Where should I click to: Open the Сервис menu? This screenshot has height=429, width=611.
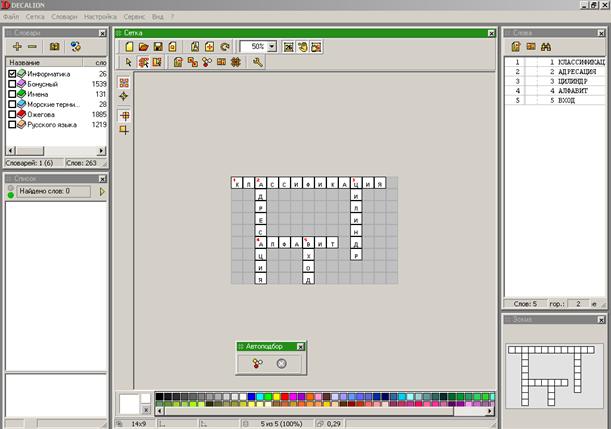point(134,18)
